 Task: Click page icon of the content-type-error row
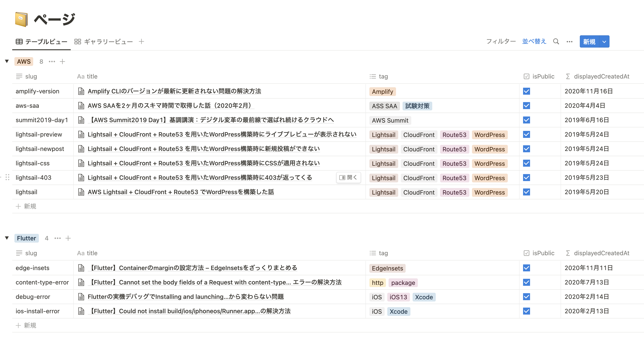click(x=81, y=282)
